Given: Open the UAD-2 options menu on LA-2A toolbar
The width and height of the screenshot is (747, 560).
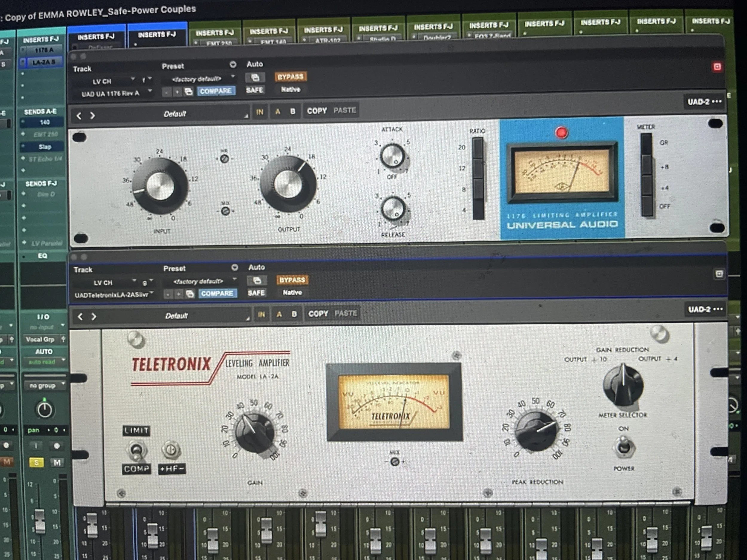Looking at the screenshot, I should (x=705, y=309).
